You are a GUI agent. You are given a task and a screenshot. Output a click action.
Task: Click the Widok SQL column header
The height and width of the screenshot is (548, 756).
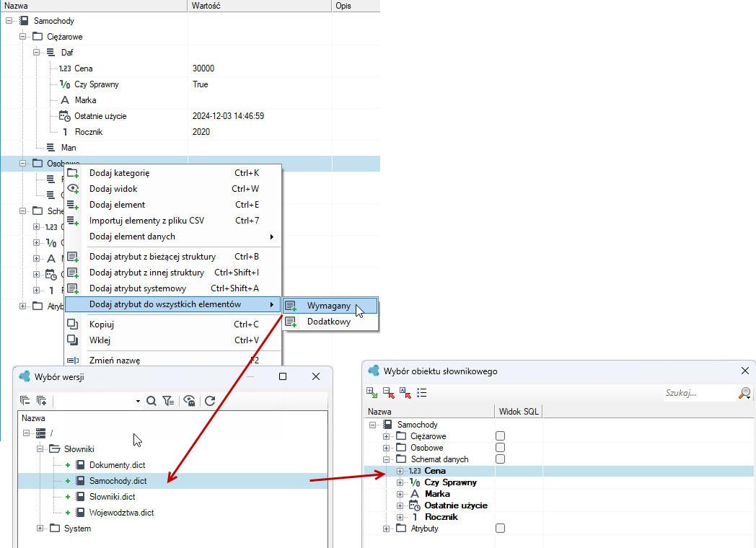click(519, 412)
